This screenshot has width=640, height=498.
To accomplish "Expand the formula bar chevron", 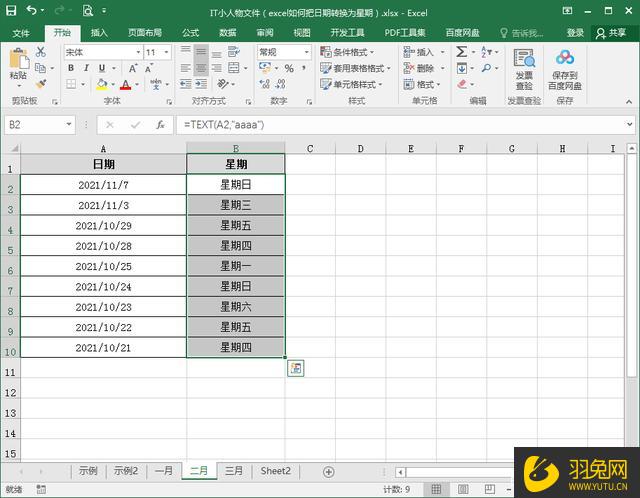I will click(629, 124).
